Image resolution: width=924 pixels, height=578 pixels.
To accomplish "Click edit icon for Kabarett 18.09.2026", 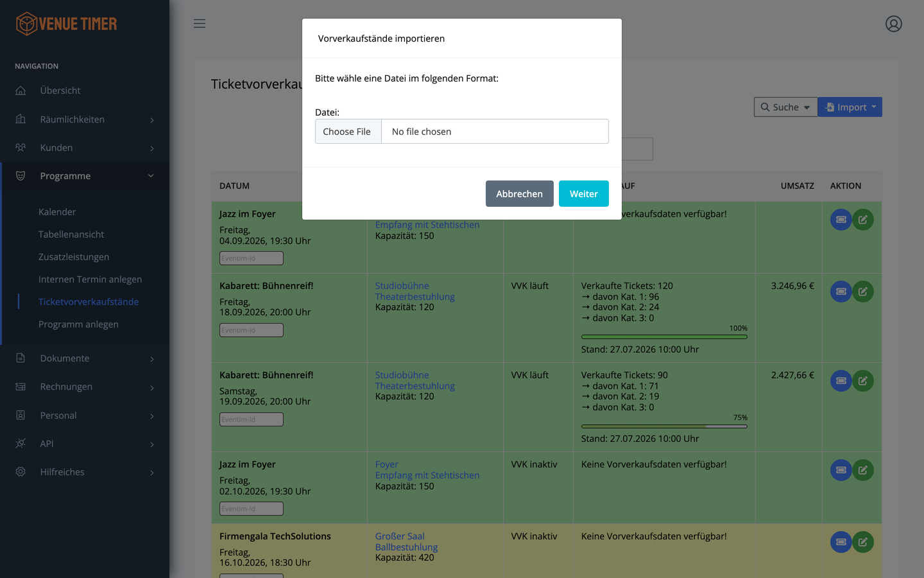I will pyautogui.click(x=863, y=292).
